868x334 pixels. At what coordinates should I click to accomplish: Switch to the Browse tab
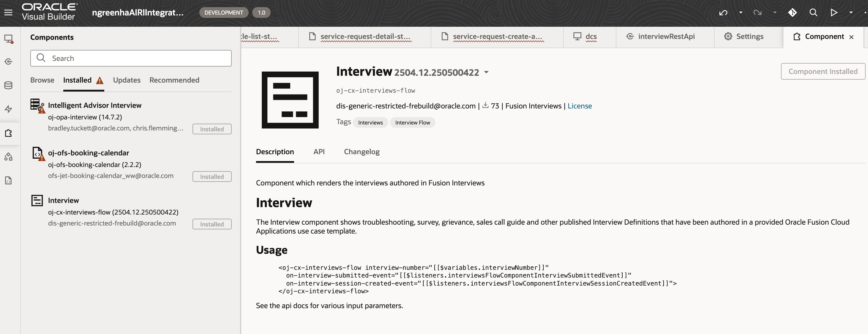[42, 80]
